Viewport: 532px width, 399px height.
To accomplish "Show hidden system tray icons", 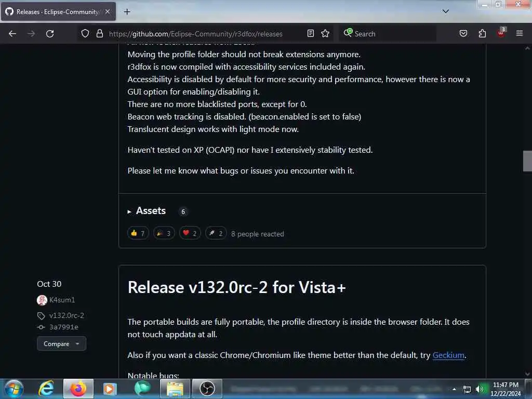I will point(454,389).
